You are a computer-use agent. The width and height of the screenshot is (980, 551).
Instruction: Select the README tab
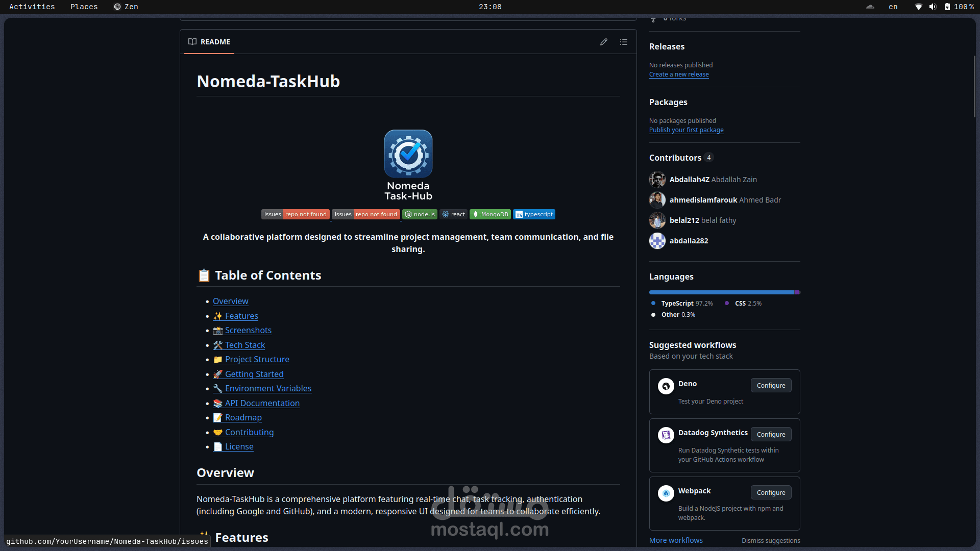tap(209, 42)
